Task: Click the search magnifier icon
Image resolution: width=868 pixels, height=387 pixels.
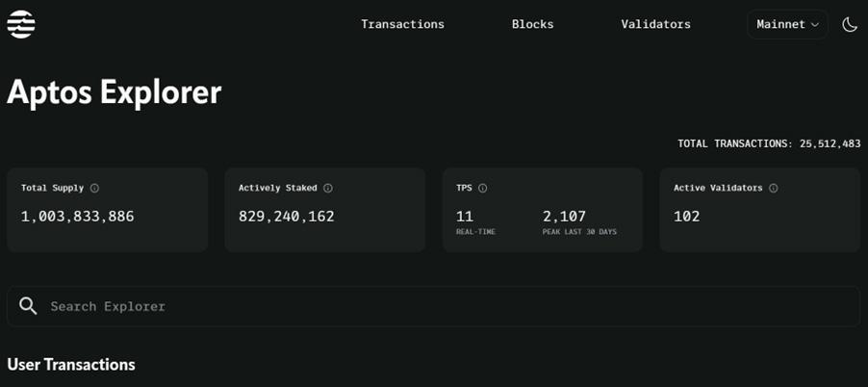Action: tap(29, 306)
